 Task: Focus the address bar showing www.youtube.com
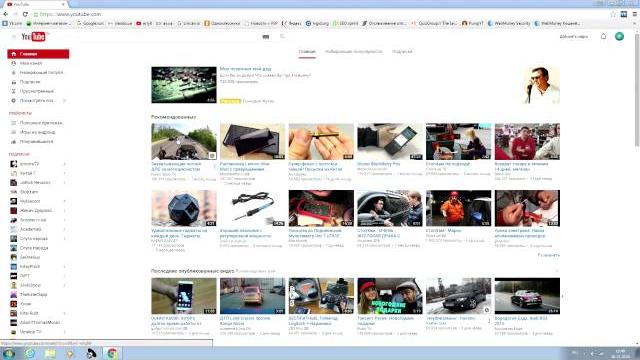[x=318, y=14]
